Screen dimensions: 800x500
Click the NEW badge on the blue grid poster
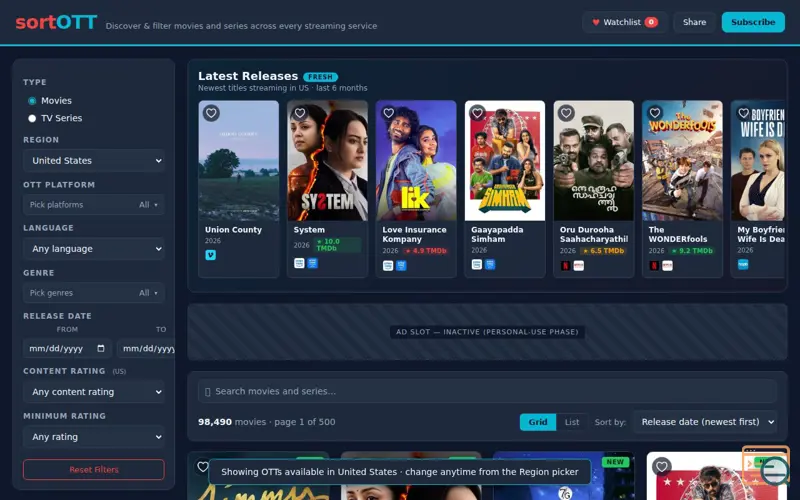615,462
